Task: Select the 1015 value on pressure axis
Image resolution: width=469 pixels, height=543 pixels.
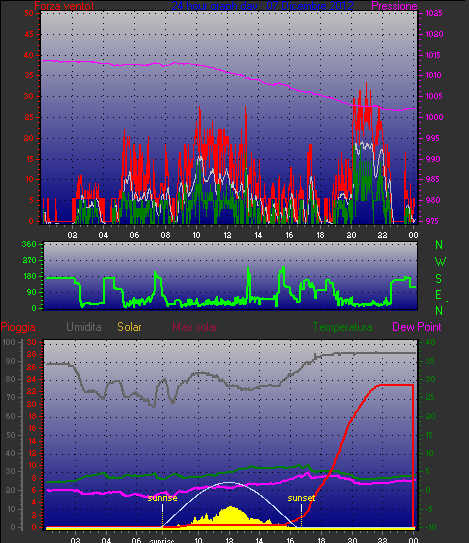Action: (x=434, y=55)
